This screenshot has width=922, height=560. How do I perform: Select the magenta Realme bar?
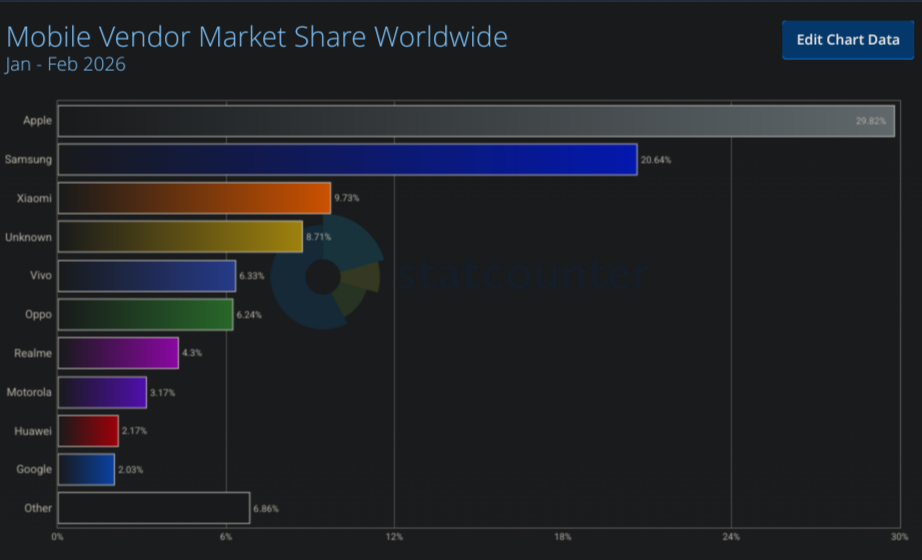click(118, 353)
